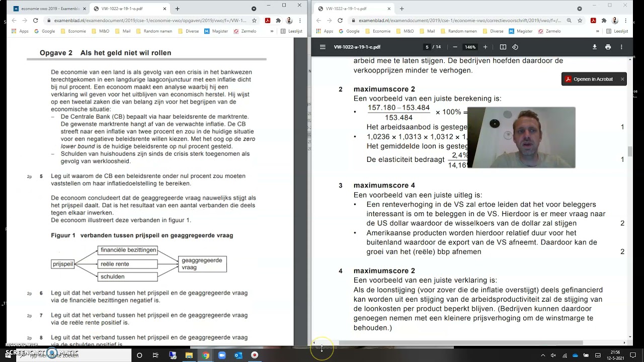Open File Explorer from the taskbar
The image size is (644, 362).
tap(189, 355)
